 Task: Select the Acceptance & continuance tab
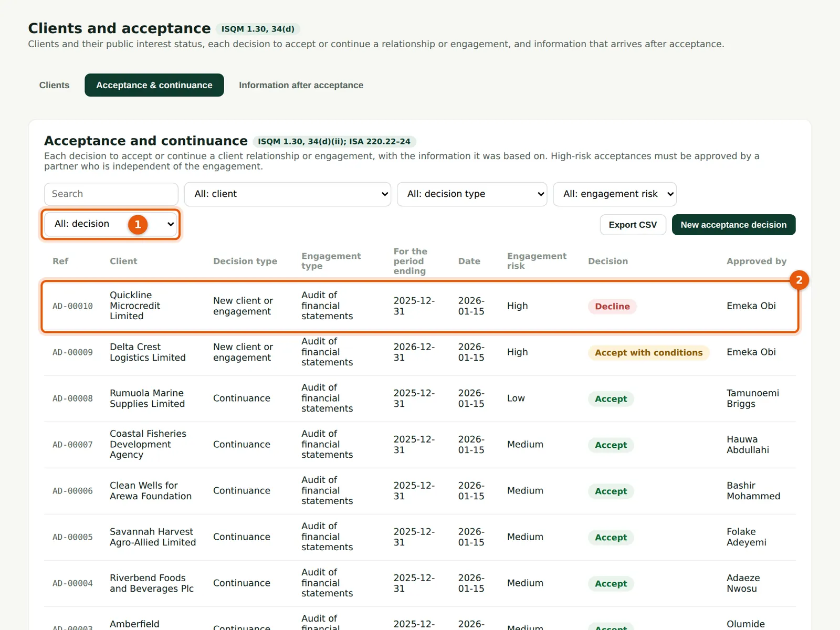[x=154, y=85]
